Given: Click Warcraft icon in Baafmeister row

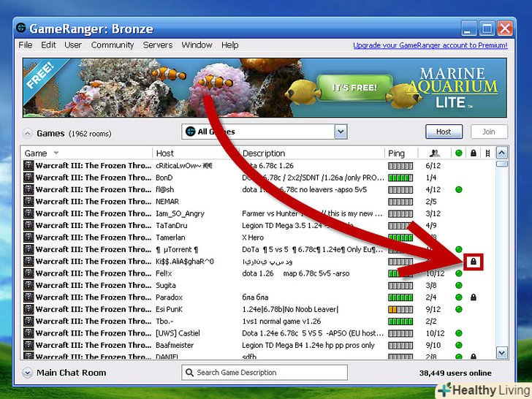Looking at the screenshot, I should coord(28,345).
